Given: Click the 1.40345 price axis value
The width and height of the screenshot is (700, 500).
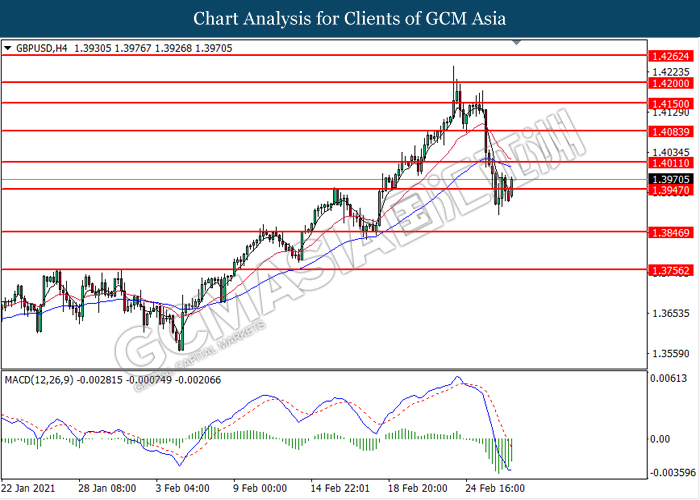Looking at the screenshot, I should click(x=671, y=152).
